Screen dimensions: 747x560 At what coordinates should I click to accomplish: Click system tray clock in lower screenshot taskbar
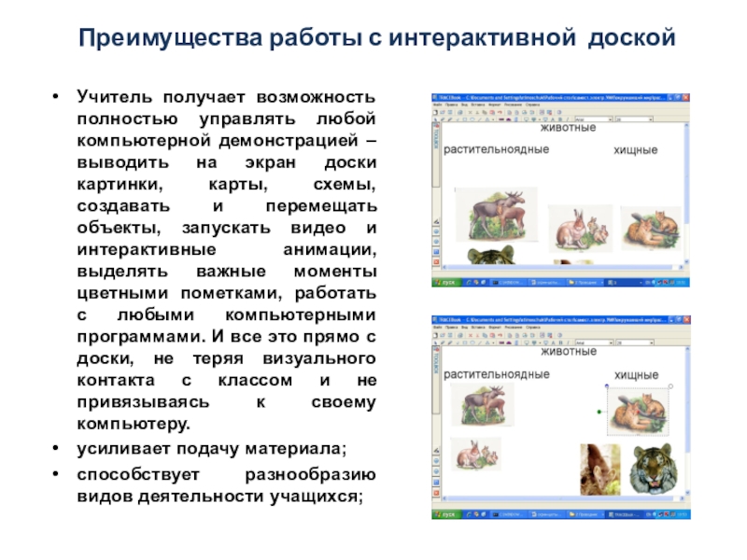click(684, 515)
